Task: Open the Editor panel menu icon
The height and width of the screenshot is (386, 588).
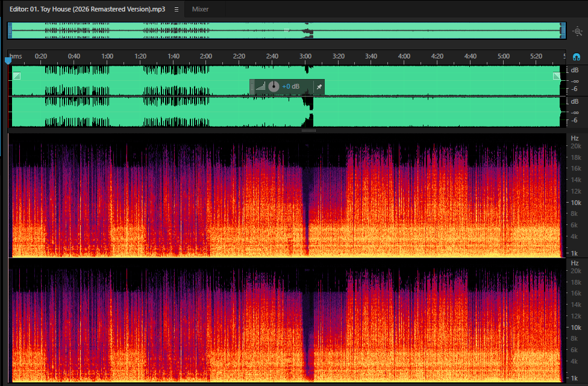Action: [177, 10]
